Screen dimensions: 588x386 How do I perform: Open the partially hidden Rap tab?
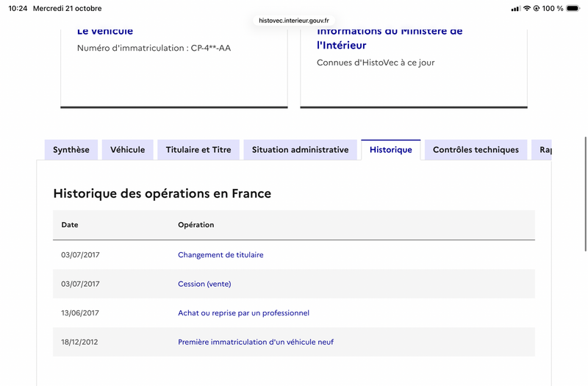pyautogui.click(x=542, y=150)
